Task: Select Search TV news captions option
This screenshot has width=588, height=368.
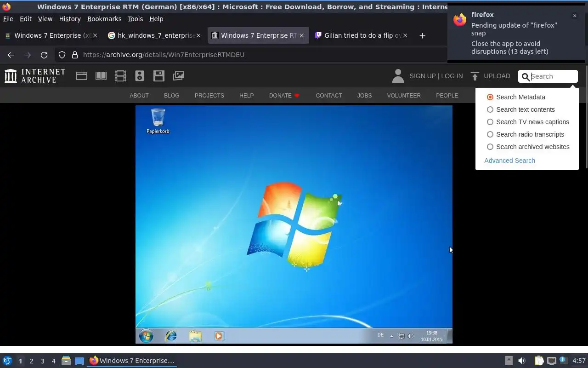Action: coord(490,122)
